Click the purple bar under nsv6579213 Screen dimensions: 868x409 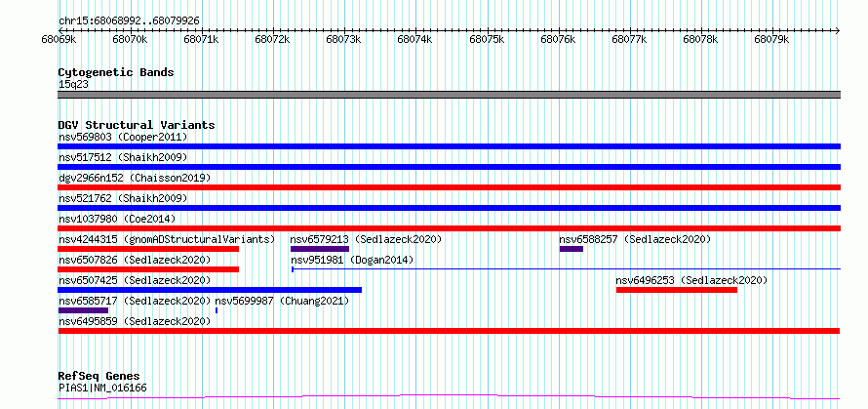pos(320,249)
